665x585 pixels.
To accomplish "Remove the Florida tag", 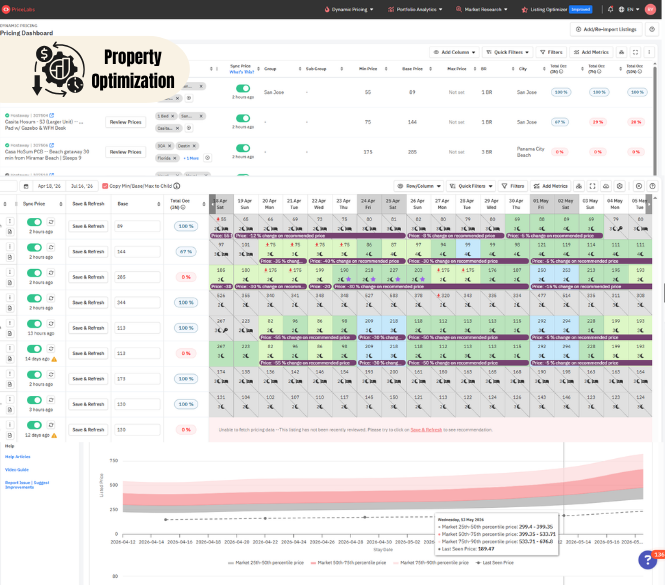I will click(174, 158).
